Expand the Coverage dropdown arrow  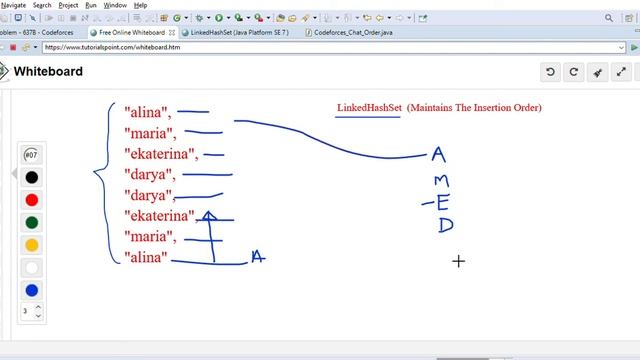tap(248, 18)
